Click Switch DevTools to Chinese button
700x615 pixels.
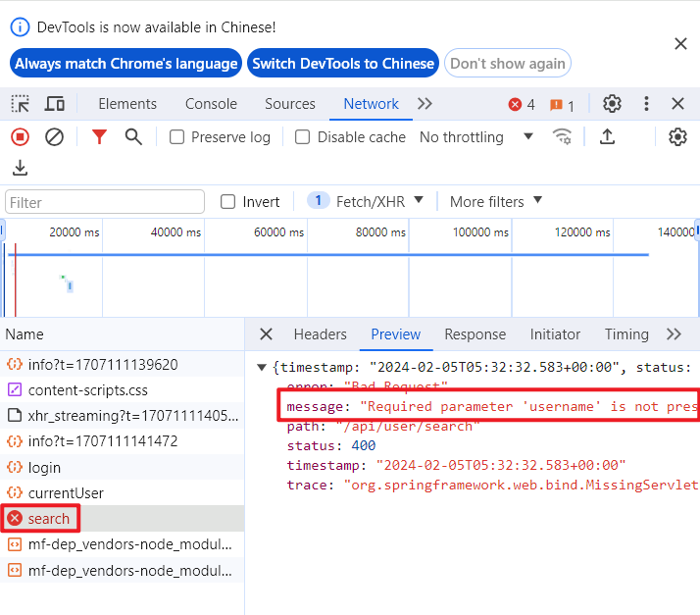(x=342, y=64)
